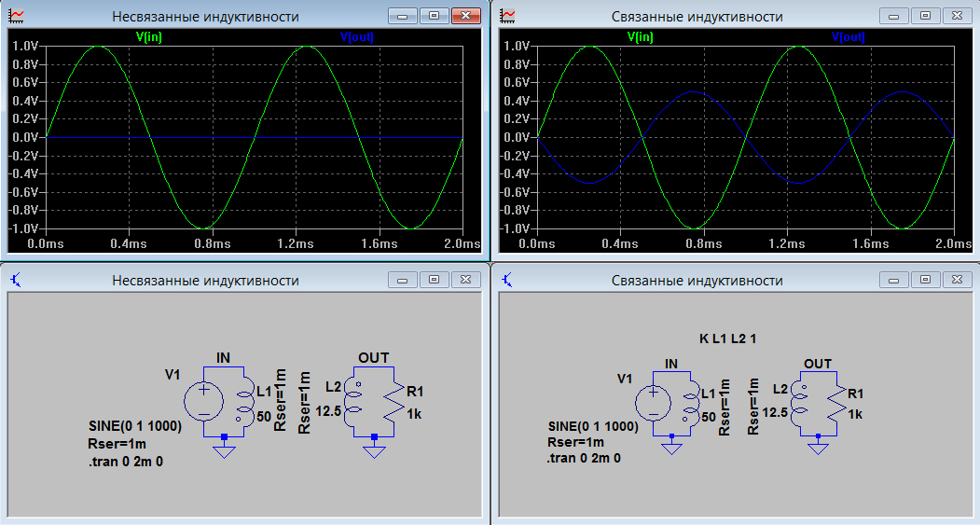Click blue V(out) trace label in uncoupled plot
The height and width of the screenshot is (525, 980).
coord(357,37)
